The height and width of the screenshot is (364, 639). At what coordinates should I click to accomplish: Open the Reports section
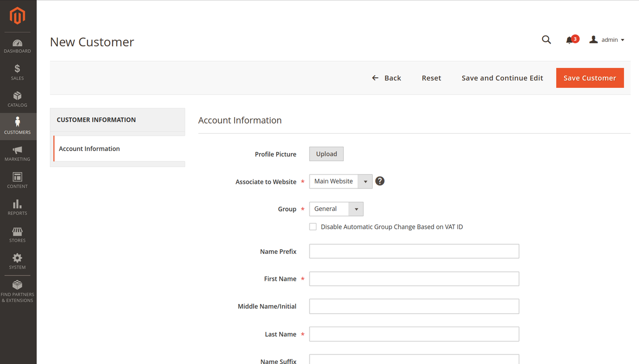tap(17, 207)
